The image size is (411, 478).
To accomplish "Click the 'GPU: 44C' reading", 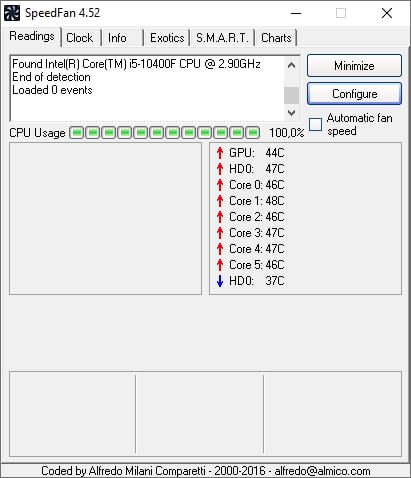I will point(257,153).
